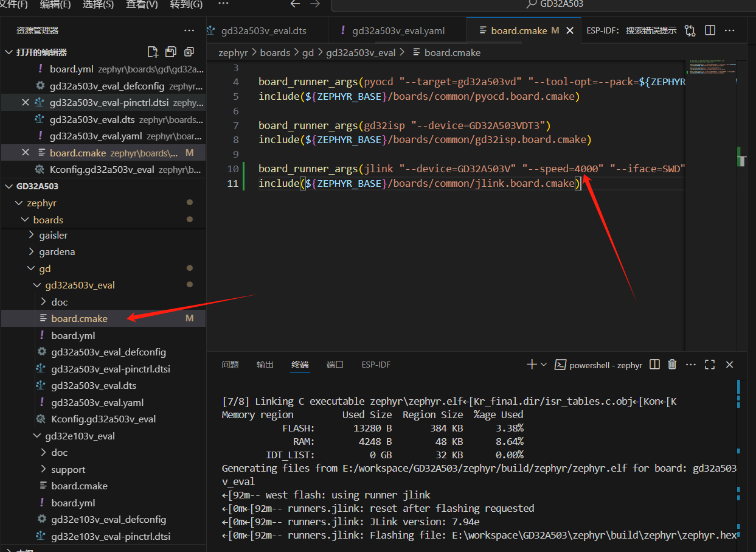Close gd32a503v_eval-pinctrl.dtsi in Open Editors list

[x=25, y=102]
